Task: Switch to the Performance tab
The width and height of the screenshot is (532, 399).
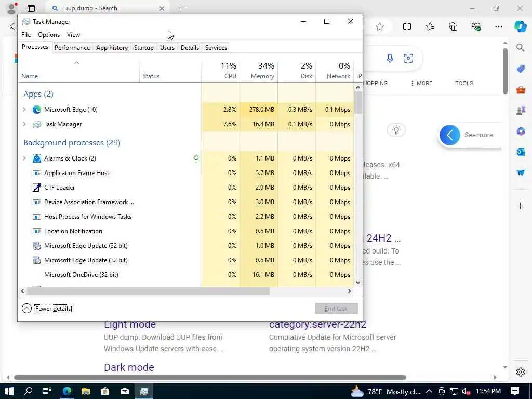Action: [72, 47]
